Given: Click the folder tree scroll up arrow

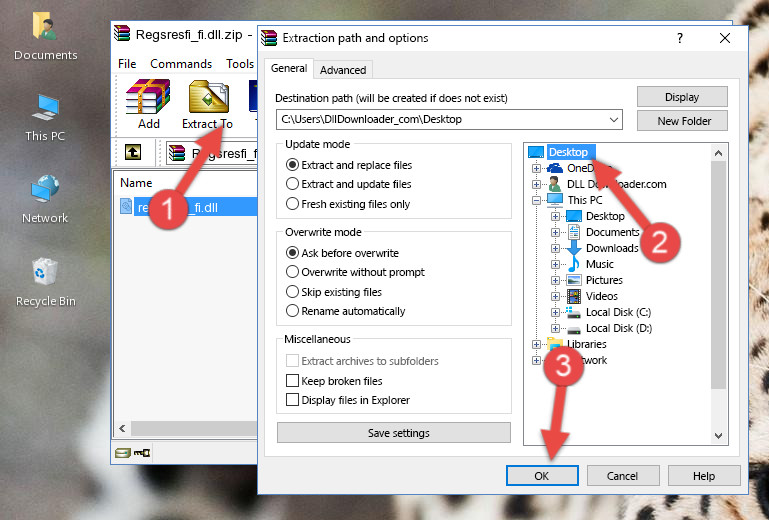Looking at the screenshot, I should [x=718, y=153].
